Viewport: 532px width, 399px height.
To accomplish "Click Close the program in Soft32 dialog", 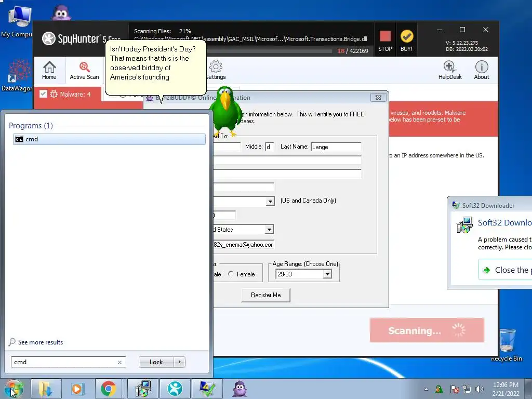I will tap(505, 270).
